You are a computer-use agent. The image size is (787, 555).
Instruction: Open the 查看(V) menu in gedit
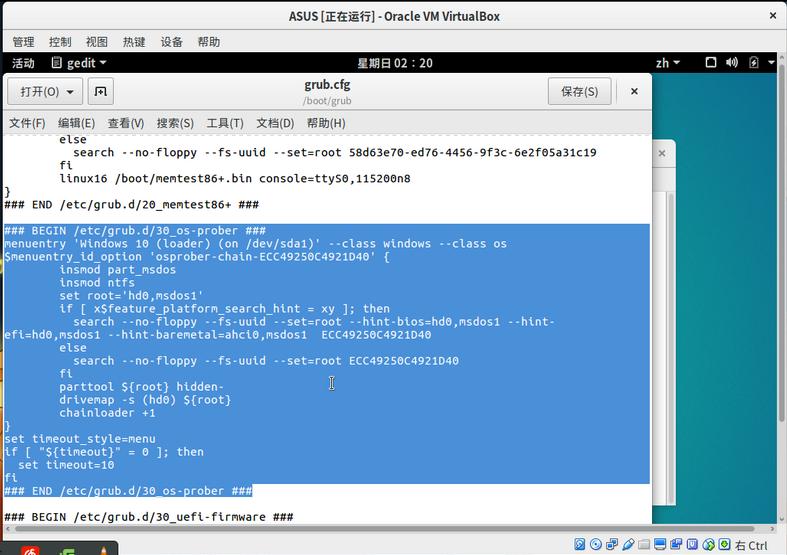tap(125, 123)
